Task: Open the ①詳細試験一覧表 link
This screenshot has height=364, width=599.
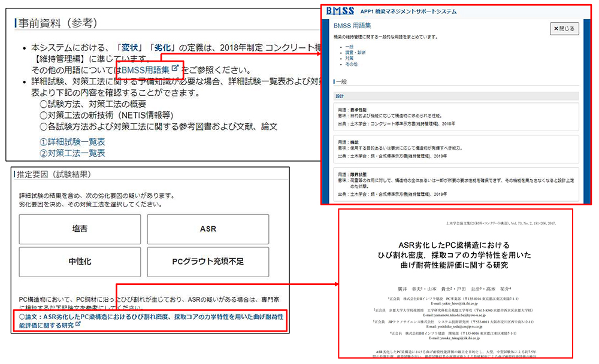Action: pyautogui.click(x=72, y=141)
